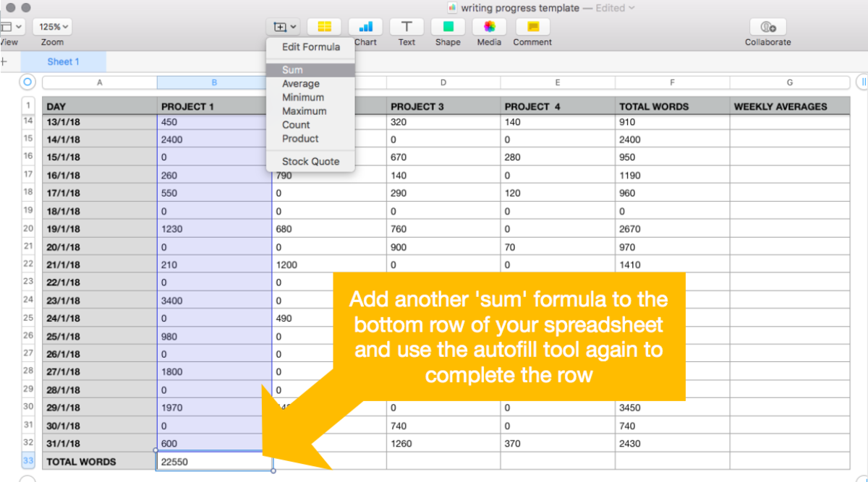
Task: Switch to the Sheet 1 tab
Action: (63, 62)
